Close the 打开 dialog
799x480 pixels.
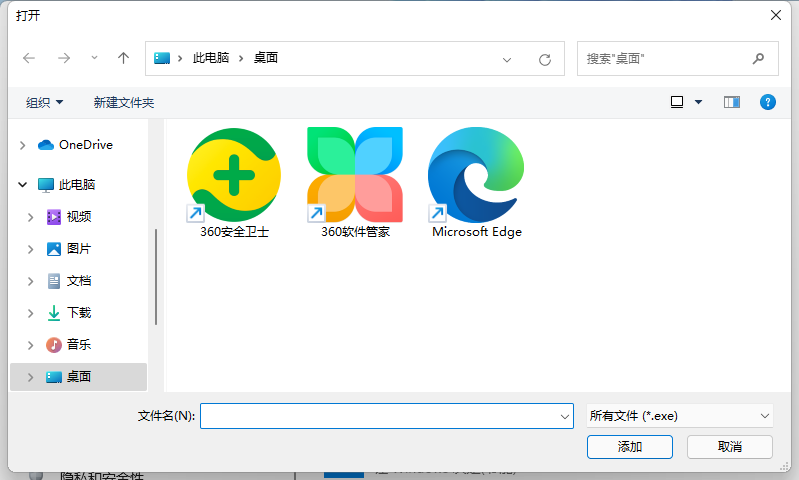click(776, 15)
